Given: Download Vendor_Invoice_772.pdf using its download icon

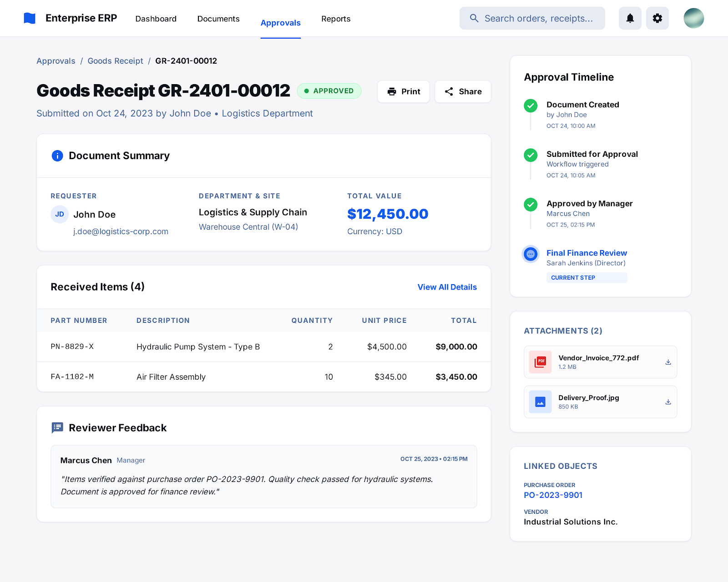Looking at the screenshot, I should click(668, 362).
